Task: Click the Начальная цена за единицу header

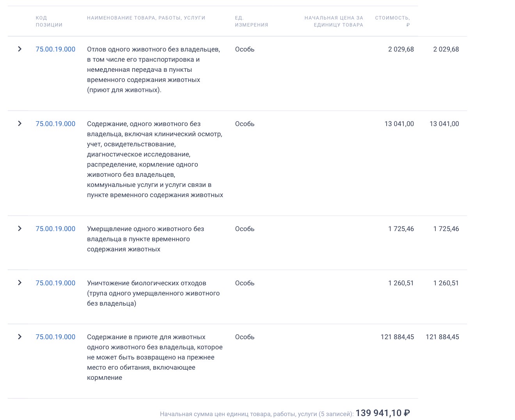Action: point(334,21)
